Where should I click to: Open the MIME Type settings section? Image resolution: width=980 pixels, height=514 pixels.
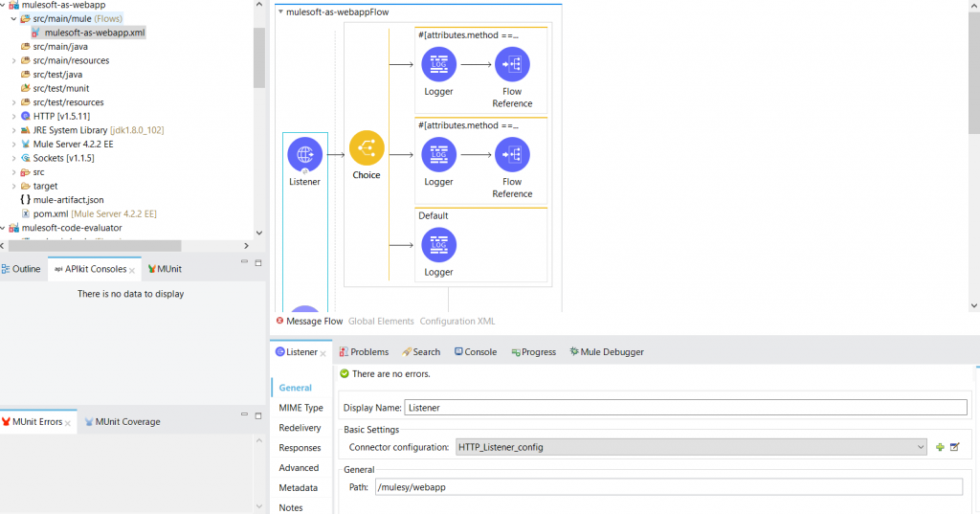301,408
